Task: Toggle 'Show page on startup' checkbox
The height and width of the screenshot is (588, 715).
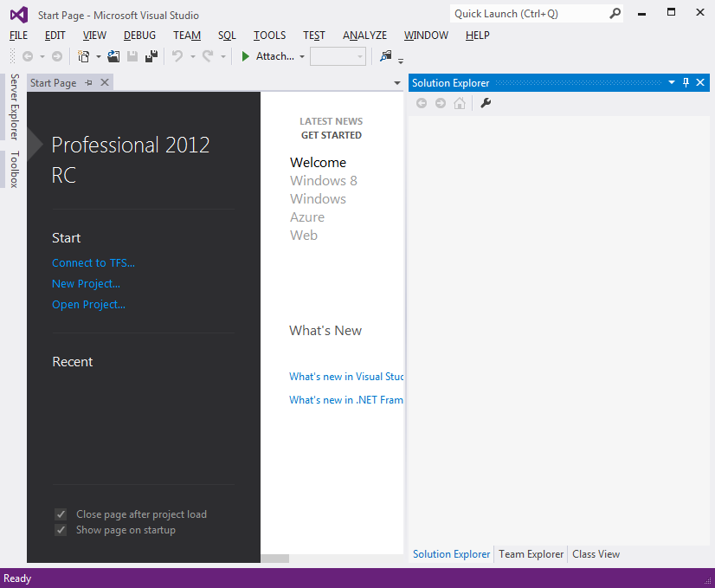Action: (x=61, y=530)
